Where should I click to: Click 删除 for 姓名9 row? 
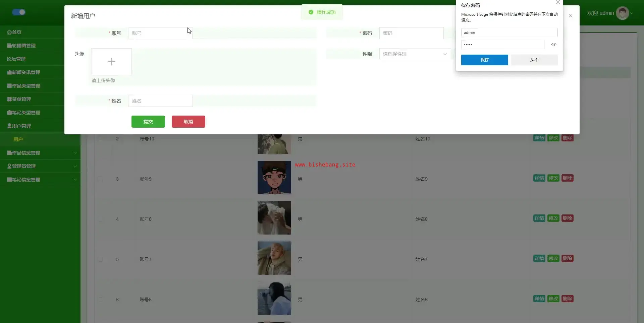[568, 178]
